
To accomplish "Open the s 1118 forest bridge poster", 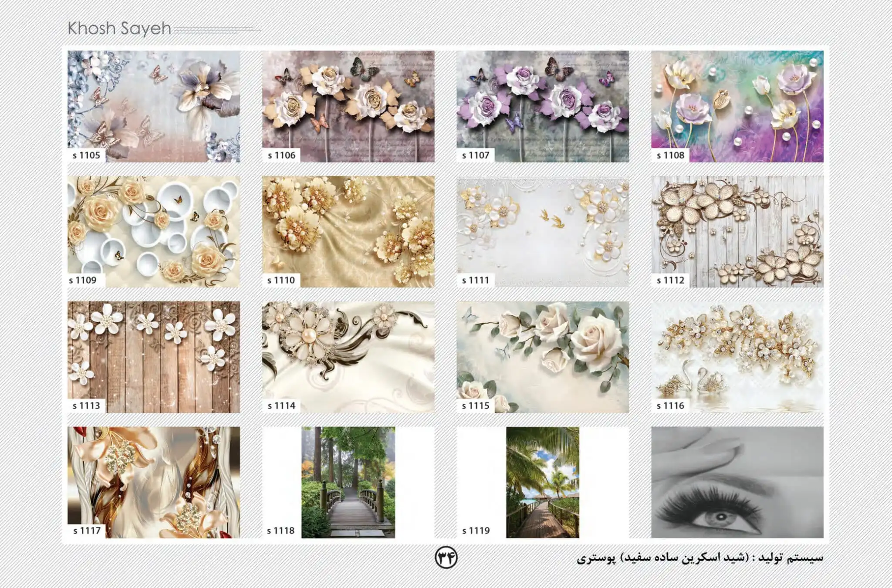I will [348, 482].
